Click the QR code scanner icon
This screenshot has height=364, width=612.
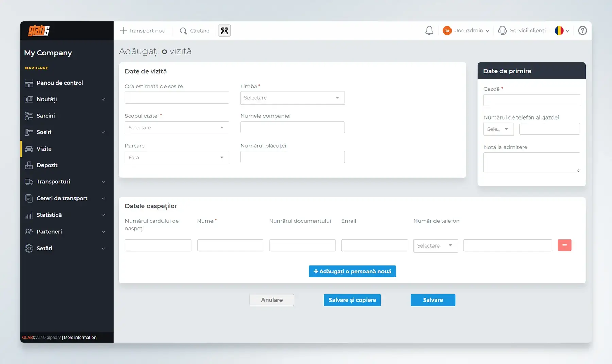click(224, 31)
